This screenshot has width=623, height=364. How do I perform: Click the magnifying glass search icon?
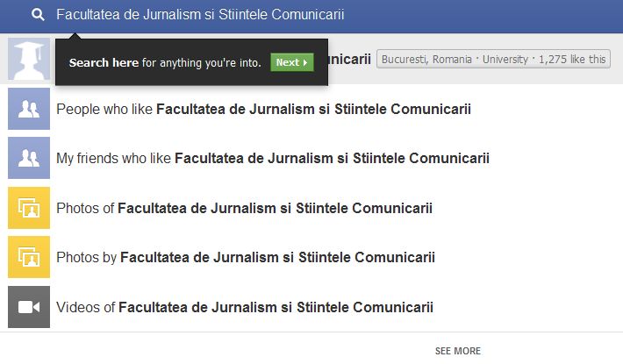38,15
